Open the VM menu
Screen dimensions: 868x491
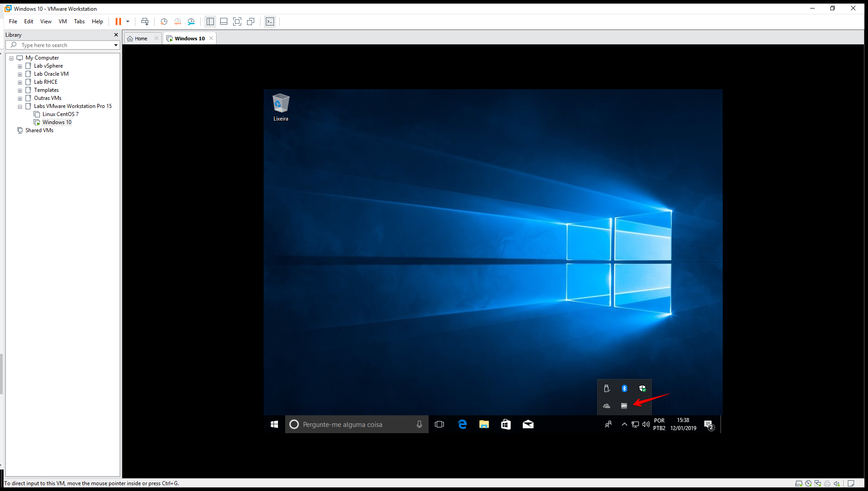[x=63, y=22]
